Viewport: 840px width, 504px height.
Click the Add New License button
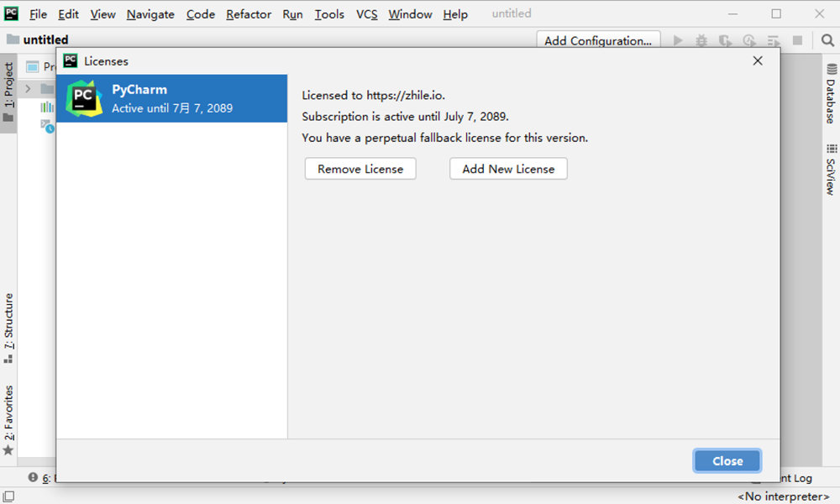(x=508, y=169)
